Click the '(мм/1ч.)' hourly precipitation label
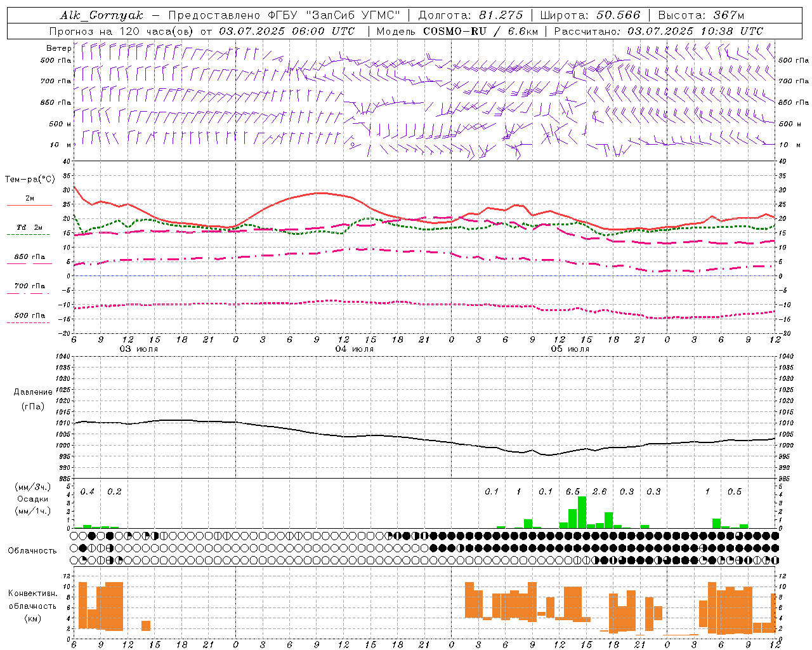The height and width of the screenshot is (650, 812). click(x=32, y=510)
